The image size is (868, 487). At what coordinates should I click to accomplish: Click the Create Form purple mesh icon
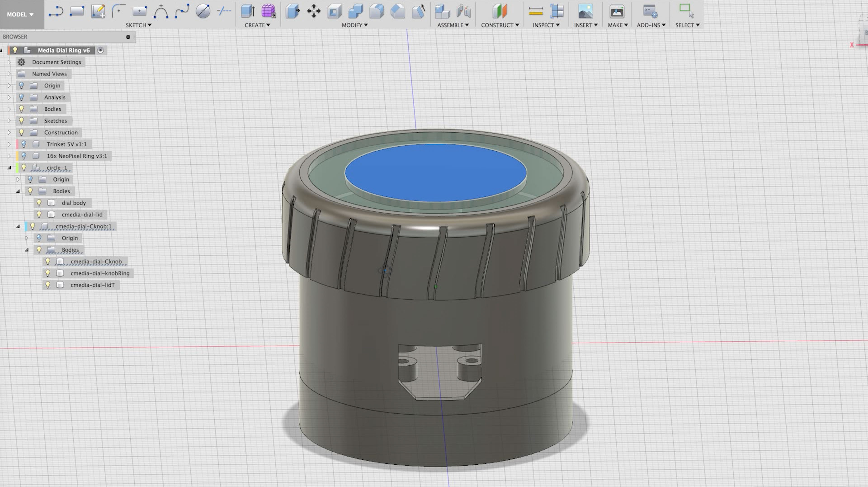click(269, 11)
